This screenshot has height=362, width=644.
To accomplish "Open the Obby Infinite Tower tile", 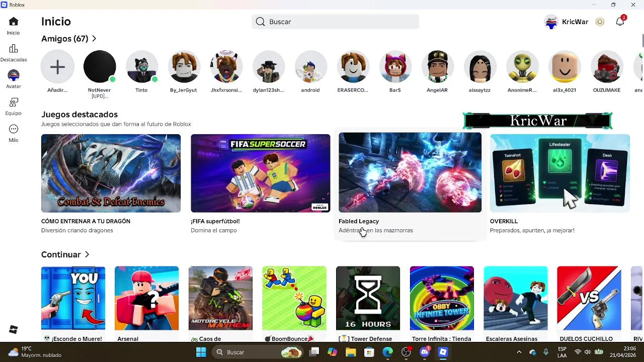I will pos(442,304).
